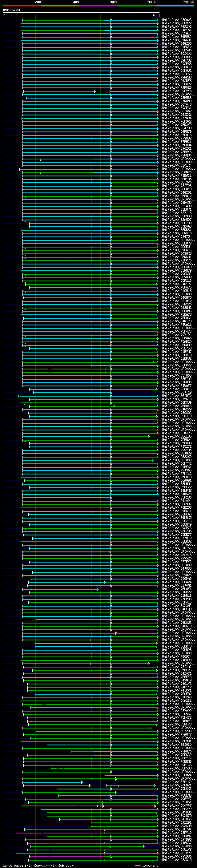Screen dimensions: 197x868
Task: Click the green ~80% identity legend segment
Action: pyautogui.click(x=137, y=6)
